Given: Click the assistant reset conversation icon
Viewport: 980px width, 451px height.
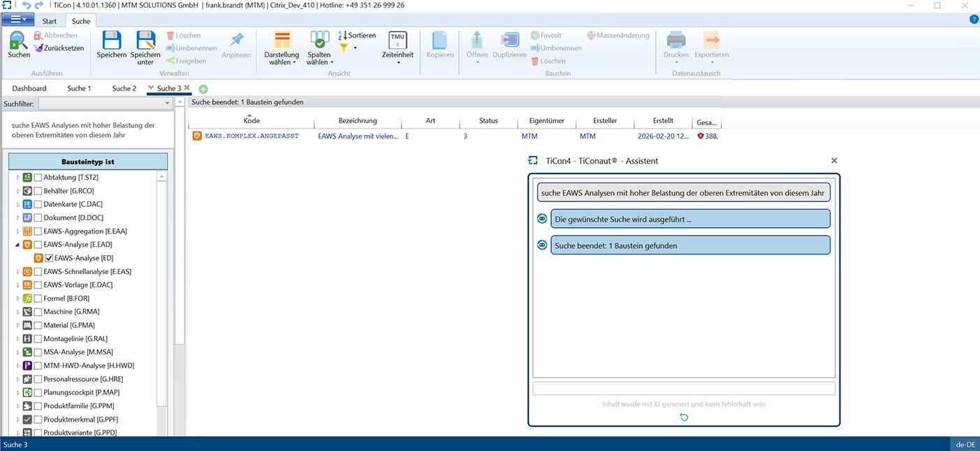Looking at the screenshot, I should (x=684, y=417).
